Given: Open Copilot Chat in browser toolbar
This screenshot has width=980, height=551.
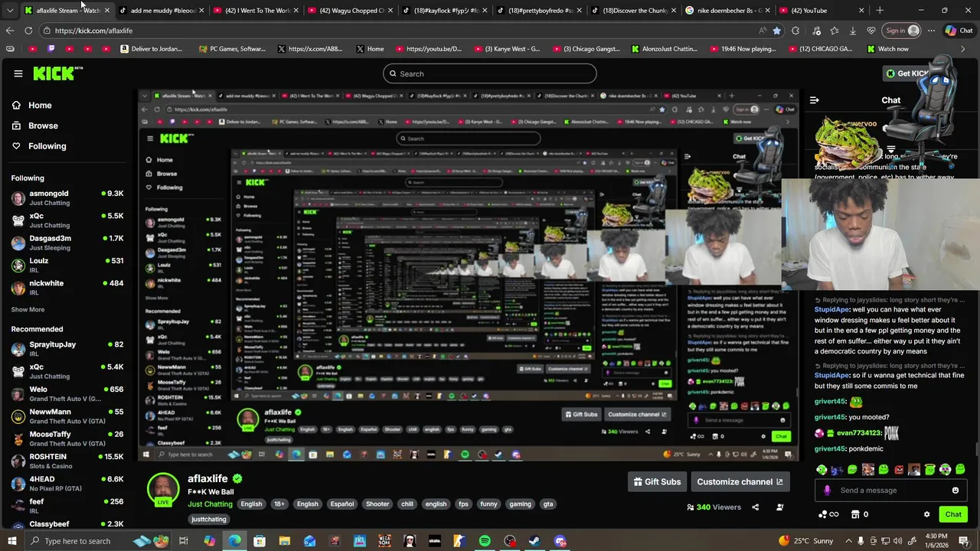Looking at the screenshot, I should coord(959,31).
